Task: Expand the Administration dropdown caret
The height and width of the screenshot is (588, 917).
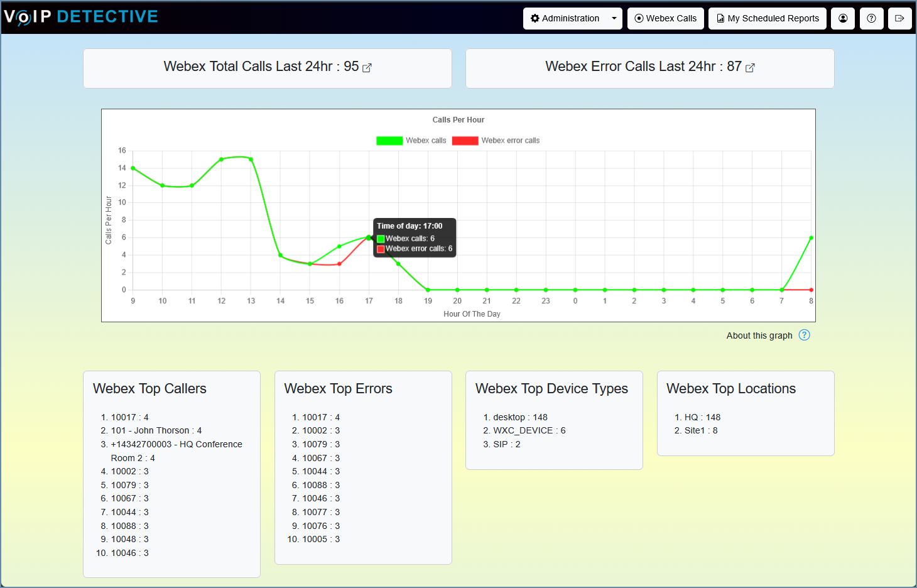Action: coord(614,18)
